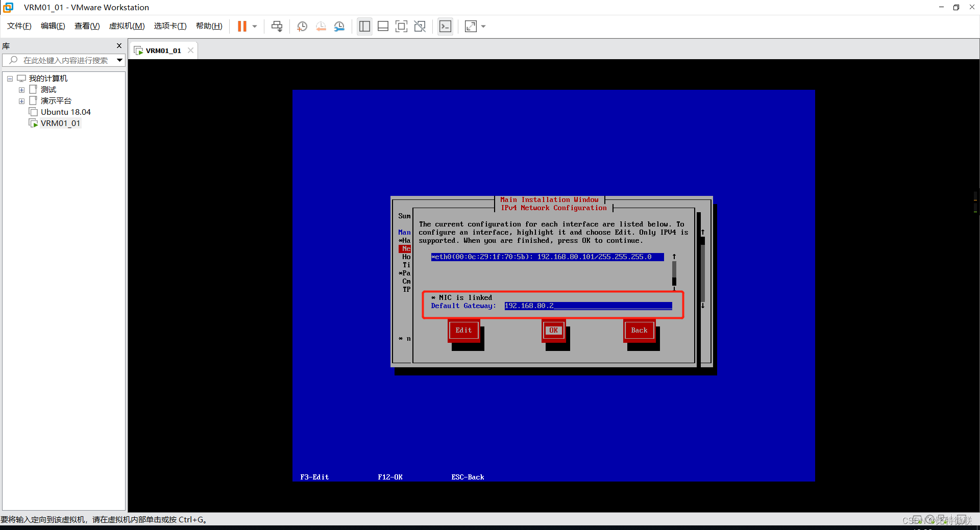Select the 测试 folder item
Image resolution: width=980 pixels, height=530 pixels.
[x=48, y=90]
